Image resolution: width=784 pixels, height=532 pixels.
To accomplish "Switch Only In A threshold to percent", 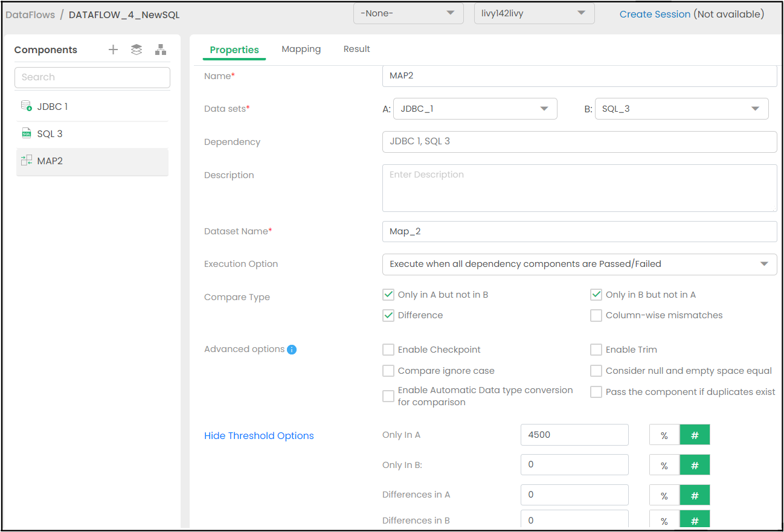I will [x=664, y=435].
